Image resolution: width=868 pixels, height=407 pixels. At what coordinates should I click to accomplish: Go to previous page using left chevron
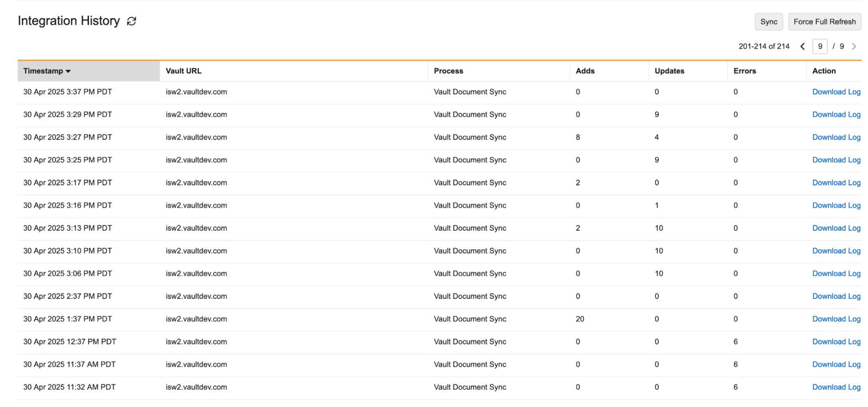click(802, 46)
